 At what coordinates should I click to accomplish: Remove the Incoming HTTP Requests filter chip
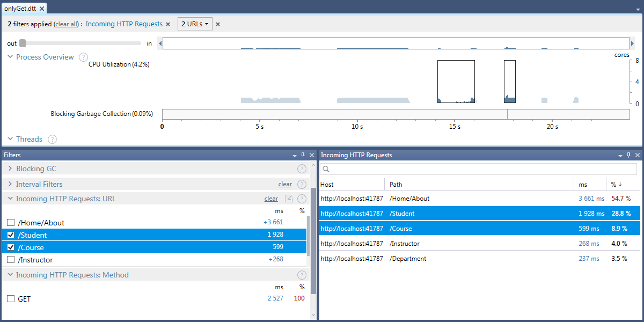[168, 24]
